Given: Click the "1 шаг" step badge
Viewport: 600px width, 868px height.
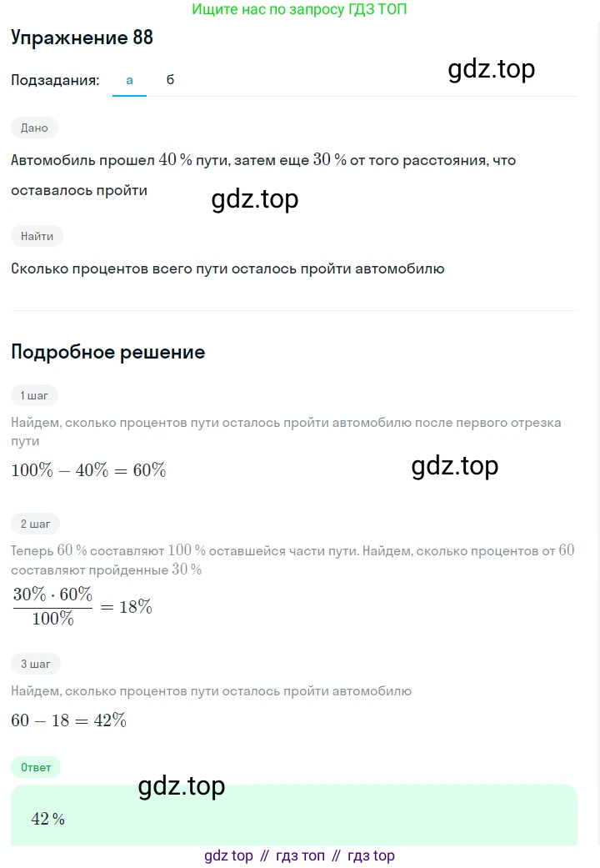Looking at the screenshot, I should point(35,395).
